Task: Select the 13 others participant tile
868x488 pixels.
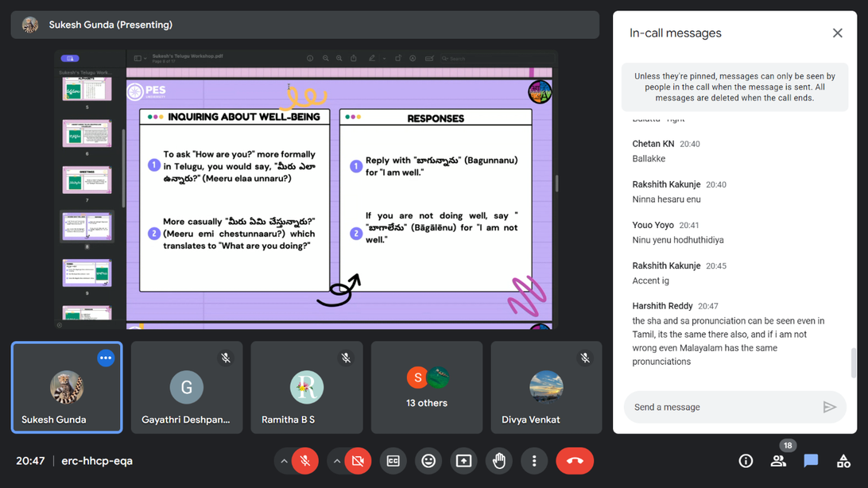Action: (427, 388)
